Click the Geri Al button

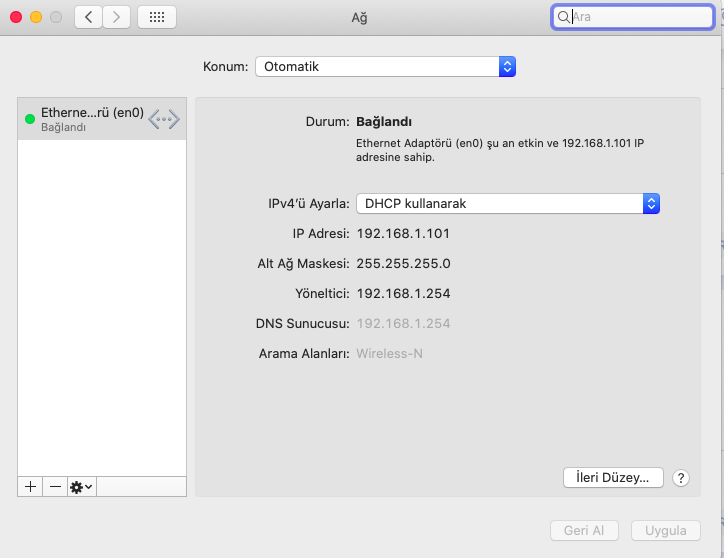click(584, 530)
